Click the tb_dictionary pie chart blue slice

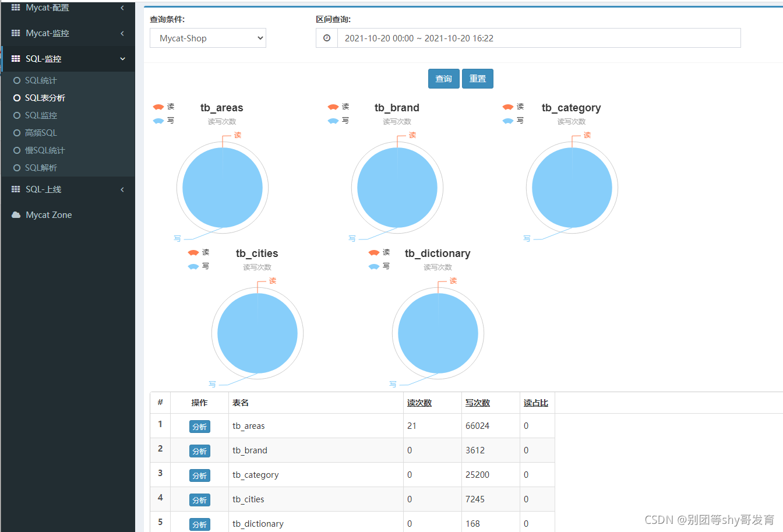(438, 333)
